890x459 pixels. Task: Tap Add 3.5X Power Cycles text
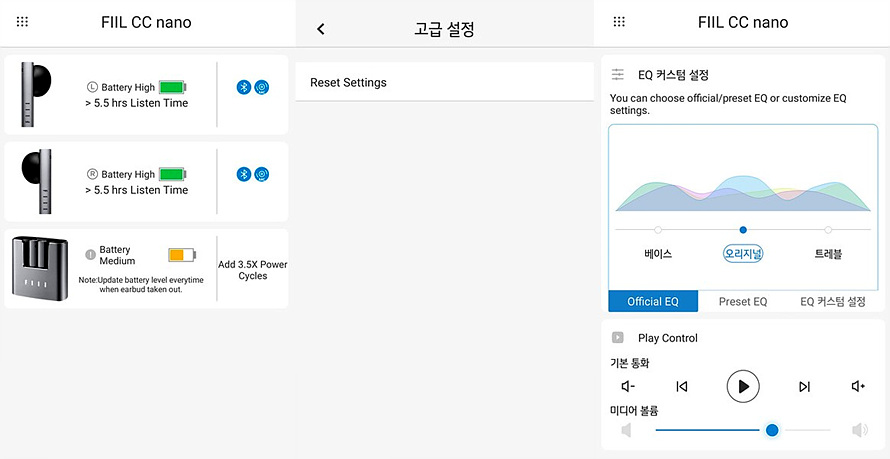pos(253,270)
